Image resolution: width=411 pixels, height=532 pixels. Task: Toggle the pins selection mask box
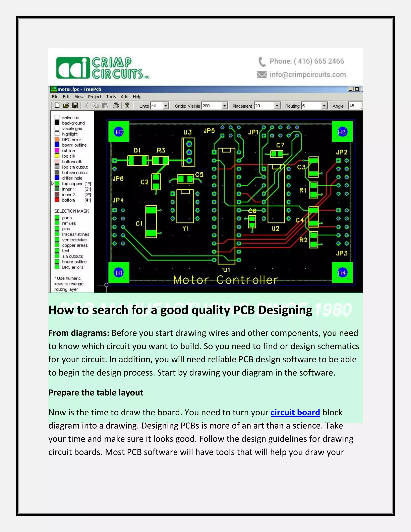click(x=57, y=228)
